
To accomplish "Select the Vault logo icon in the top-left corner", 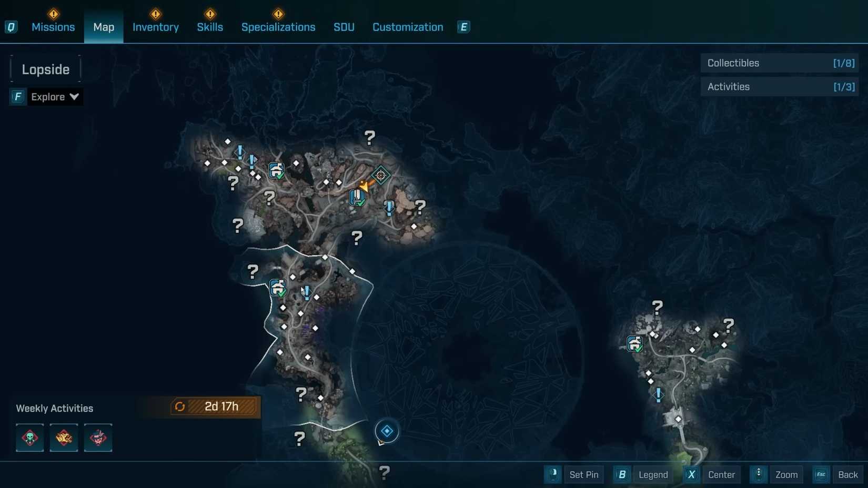I will (11, 27).
